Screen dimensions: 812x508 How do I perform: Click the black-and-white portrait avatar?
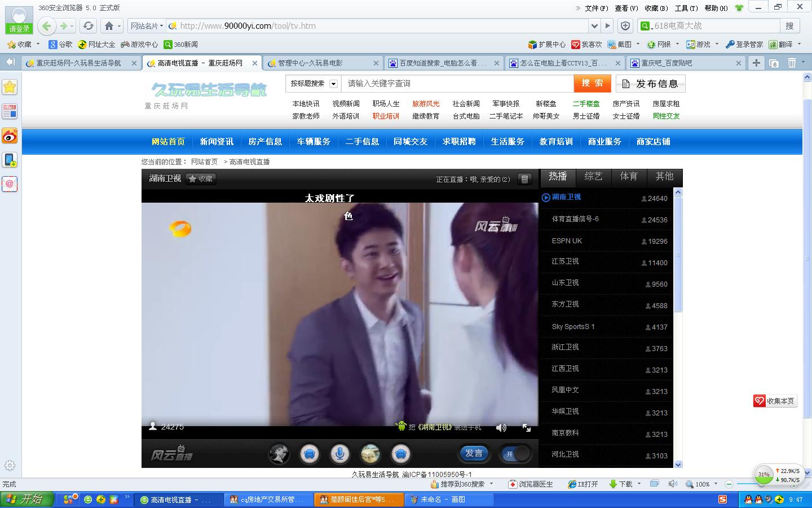pos(279,453)
